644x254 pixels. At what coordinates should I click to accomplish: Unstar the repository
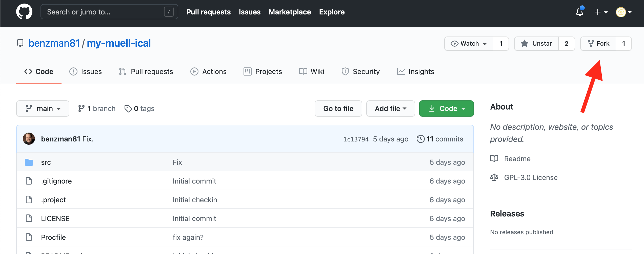click(x=536, y=44)
